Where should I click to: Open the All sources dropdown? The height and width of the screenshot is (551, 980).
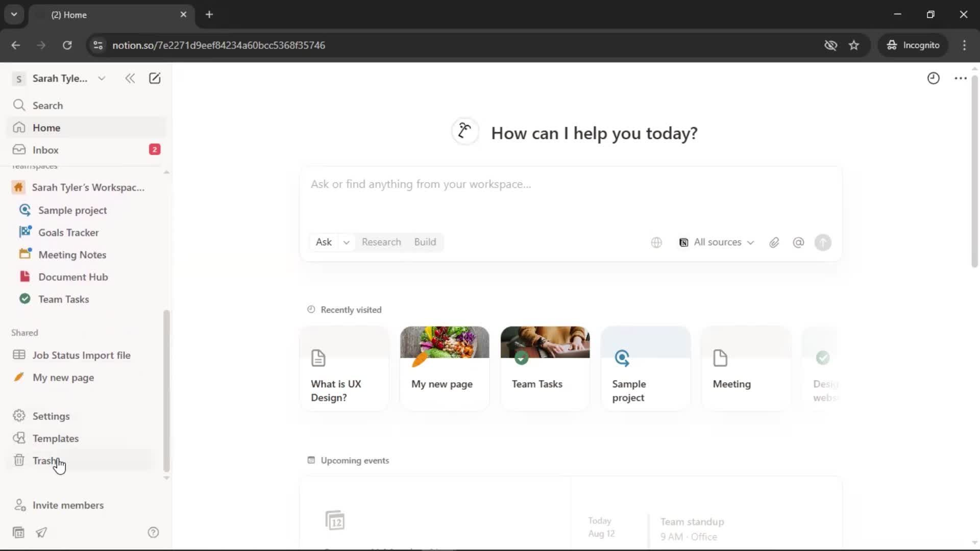(x=716, y=242)
